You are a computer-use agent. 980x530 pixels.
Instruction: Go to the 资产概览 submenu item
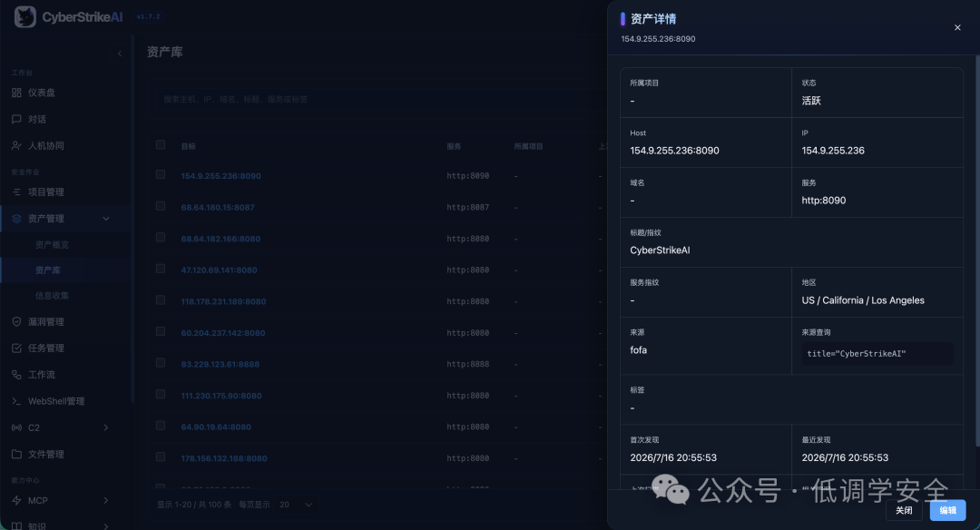(52, 244)
